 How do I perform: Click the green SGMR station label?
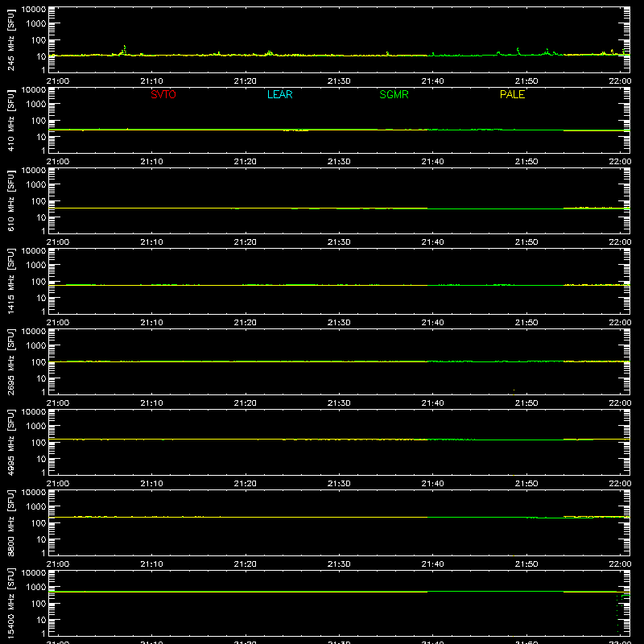[394, 94]
